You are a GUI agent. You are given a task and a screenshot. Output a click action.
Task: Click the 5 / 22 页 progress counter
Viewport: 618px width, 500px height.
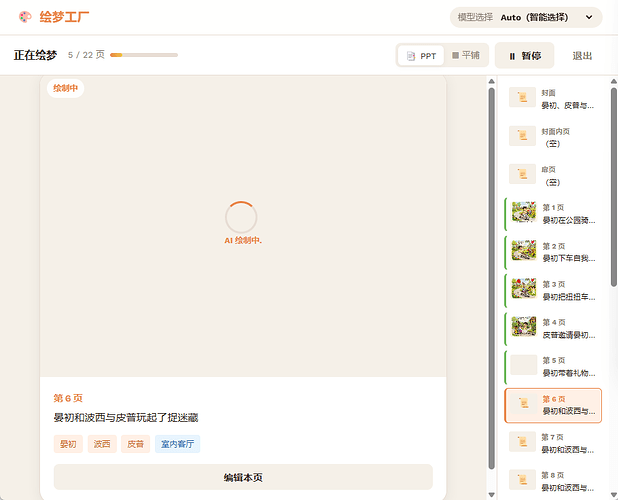tap(86, 55)
